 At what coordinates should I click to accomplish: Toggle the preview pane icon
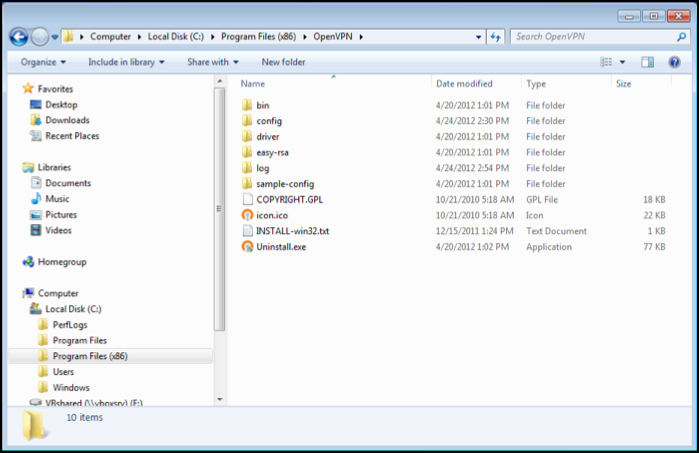pos(647,62)
